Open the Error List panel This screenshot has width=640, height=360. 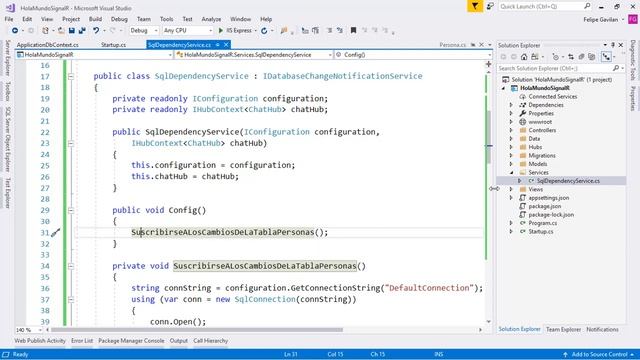pyautogui.click(x=82, y=341)
